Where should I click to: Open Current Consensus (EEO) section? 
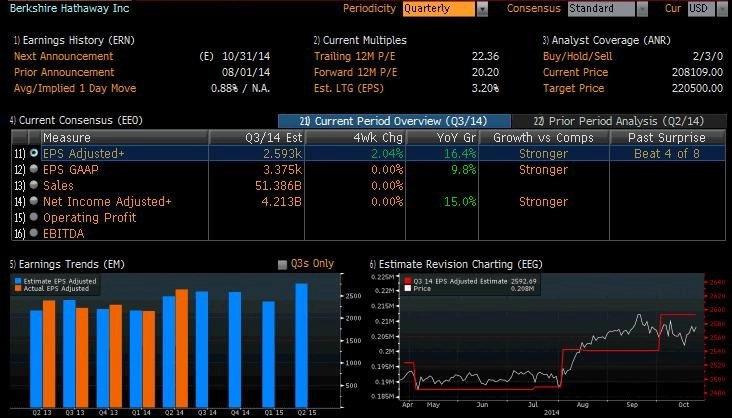point(76,120)
